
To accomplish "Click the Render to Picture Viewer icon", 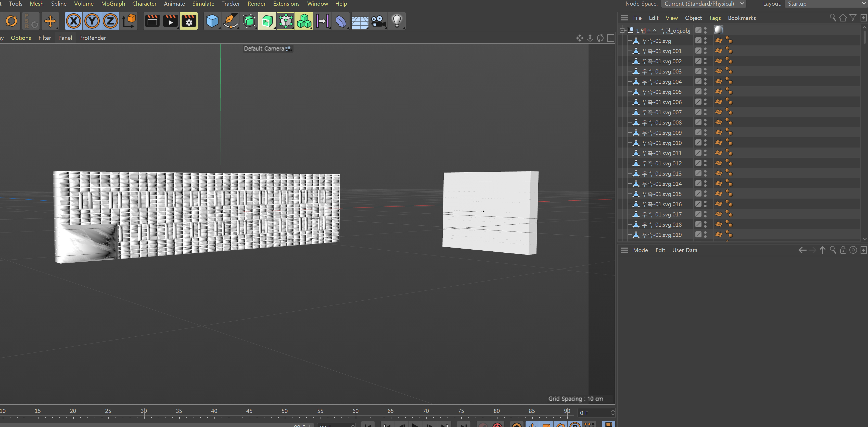I will [170, 21].
